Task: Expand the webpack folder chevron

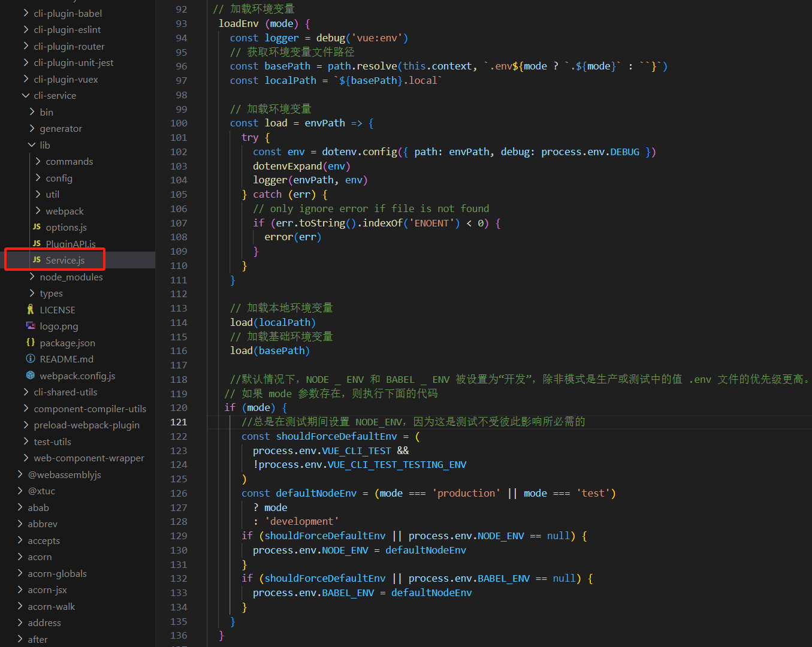Action: 38,211
